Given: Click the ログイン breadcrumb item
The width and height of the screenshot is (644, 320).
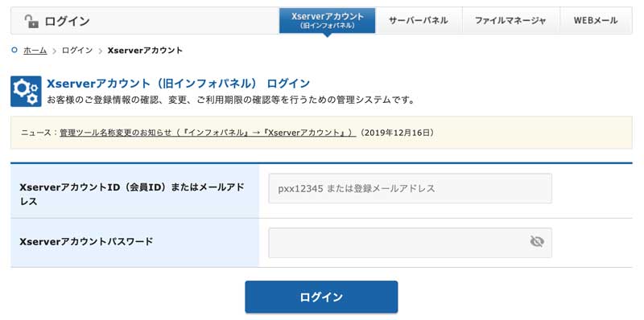Looking at the screenshot, I should click(x=77, y=51).
